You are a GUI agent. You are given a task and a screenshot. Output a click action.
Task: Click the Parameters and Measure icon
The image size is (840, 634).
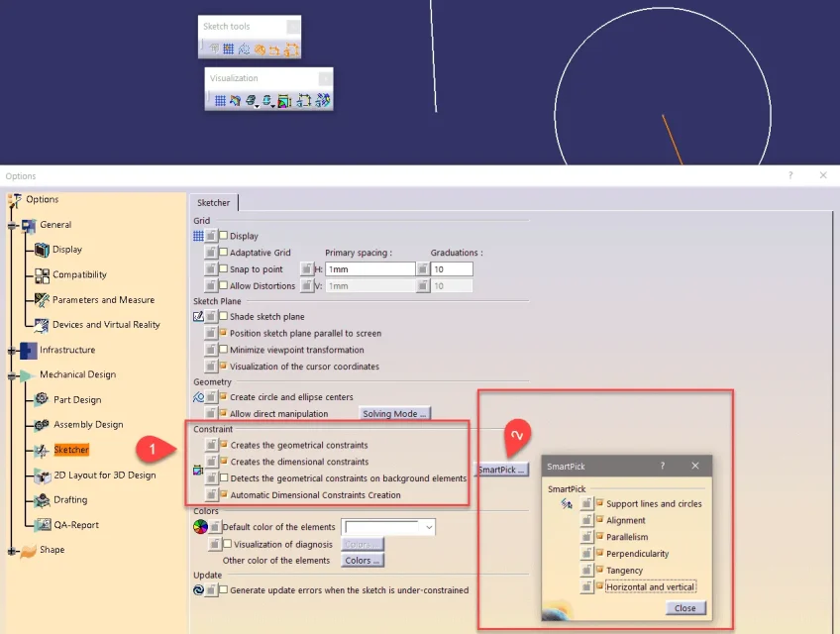pos(42,299)
